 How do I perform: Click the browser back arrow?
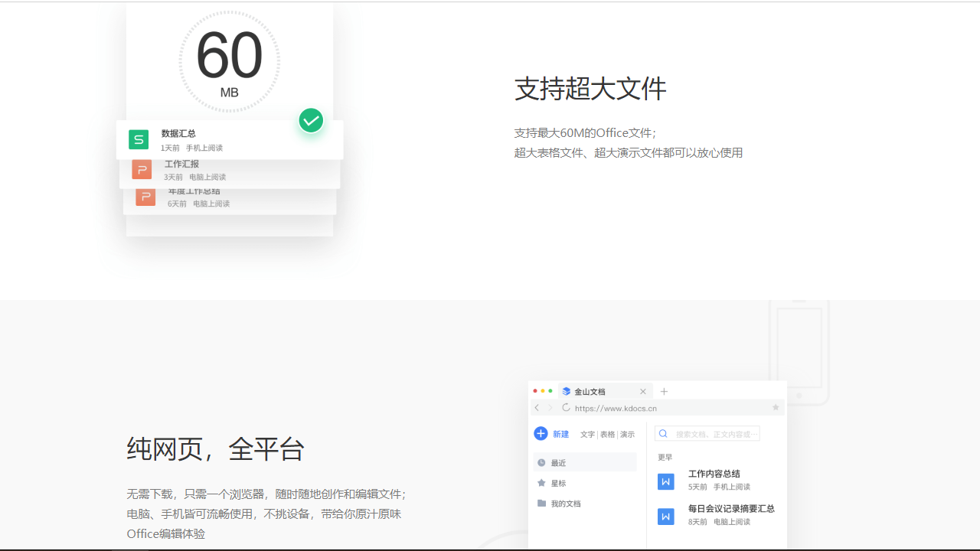click(x=537, y=408)
